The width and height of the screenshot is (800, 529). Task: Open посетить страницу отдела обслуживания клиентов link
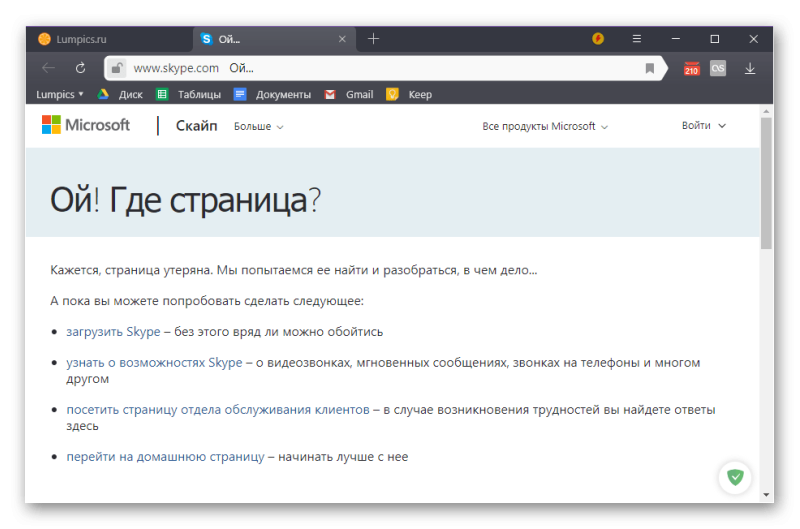tap(218, 410)
